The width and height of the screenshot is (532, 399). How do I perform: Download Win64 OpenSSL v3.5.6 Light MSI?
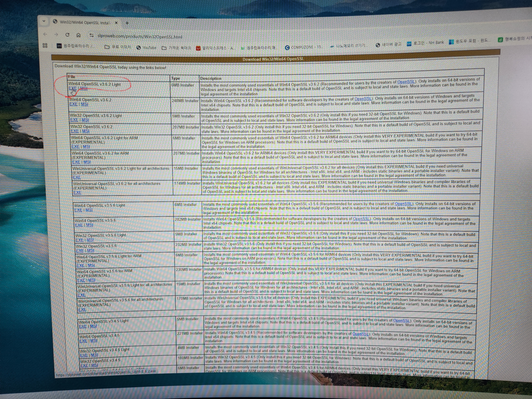point(89,210)
